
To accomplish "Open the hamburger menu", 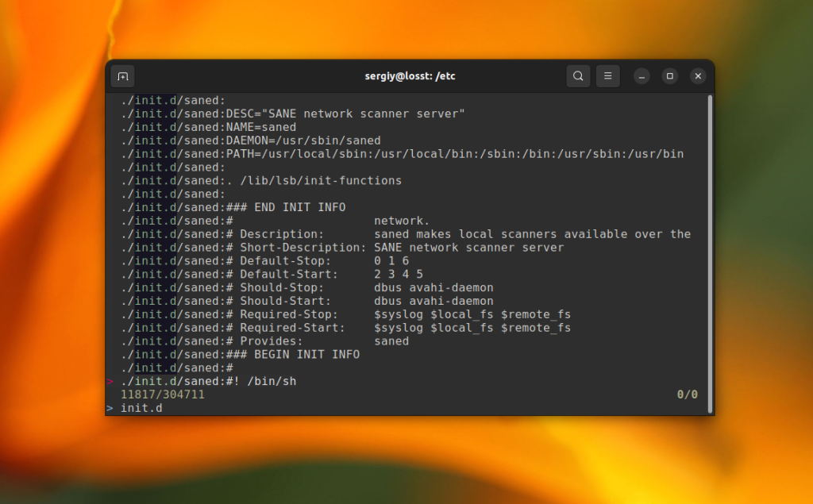I will coord(607,76).
